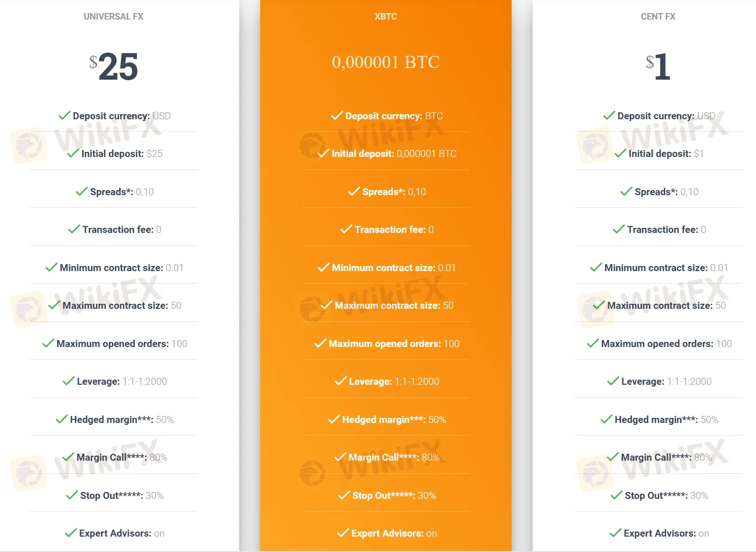
Task: Click the large '$1' price
Action: (x=658, y=66)
